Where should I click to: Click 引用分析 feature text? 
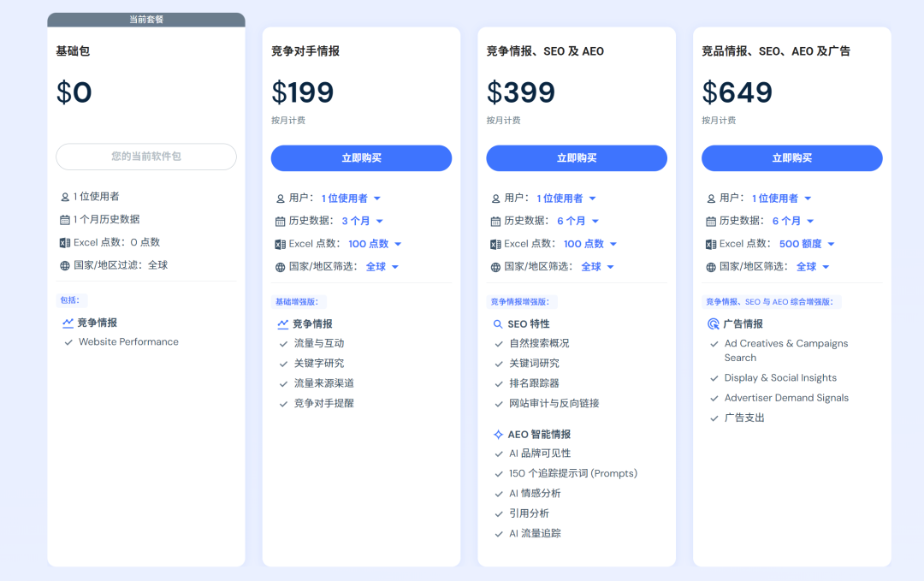tap(530, 513)
